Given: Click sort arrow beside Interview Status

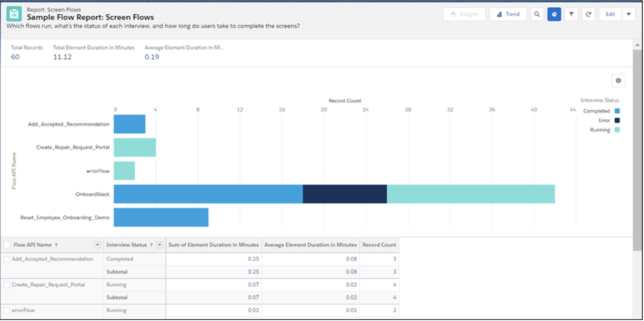Looking at the screenshot, I should coord(151,245).
